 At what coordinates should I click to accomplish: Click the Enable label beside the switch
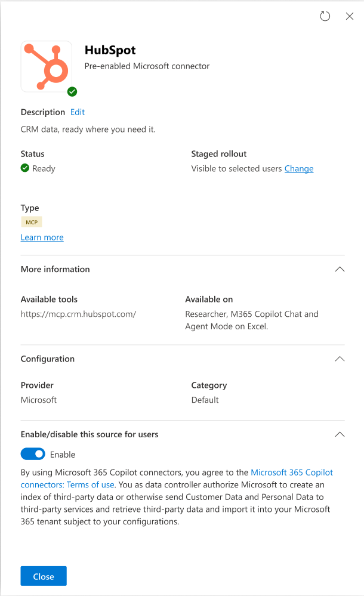click(63, 455)
